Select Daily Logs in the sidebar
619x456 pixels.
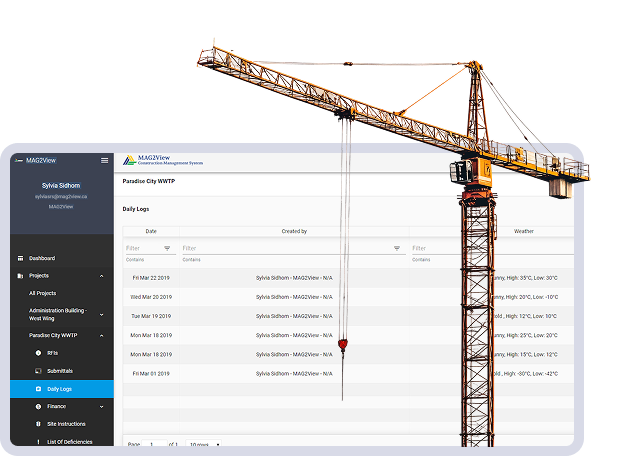(59, 389)
